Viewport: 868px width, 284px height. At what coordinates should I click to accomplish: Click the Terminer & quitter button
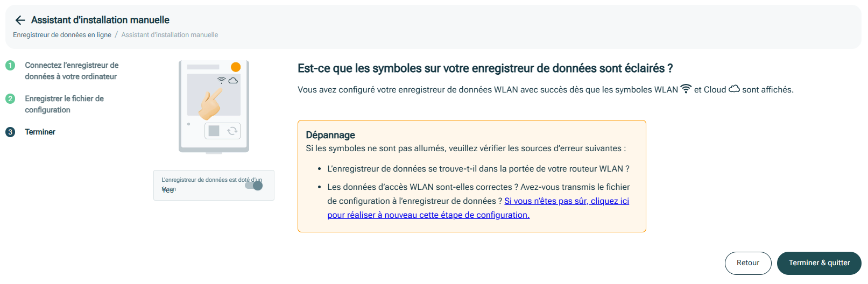tap(819, 263)
